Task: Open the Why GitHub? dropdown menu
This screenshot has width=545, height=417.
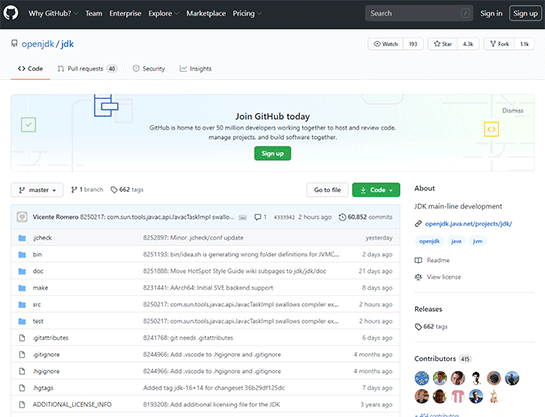Action: [53, 14]
